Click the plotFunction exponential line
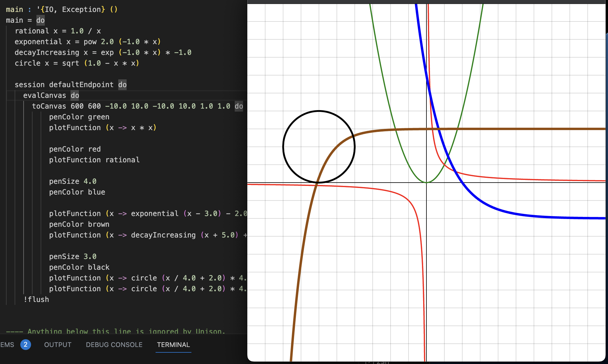 [x=148, y=214]
